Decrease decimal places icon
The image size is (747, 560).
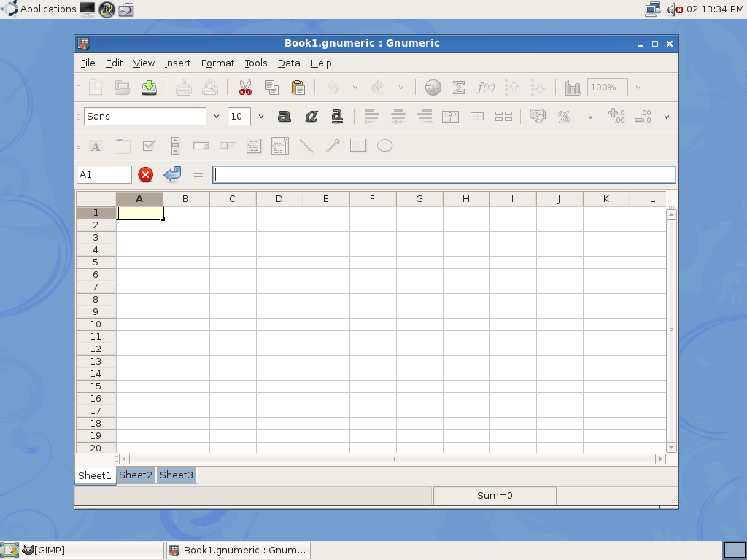point(643,117)
